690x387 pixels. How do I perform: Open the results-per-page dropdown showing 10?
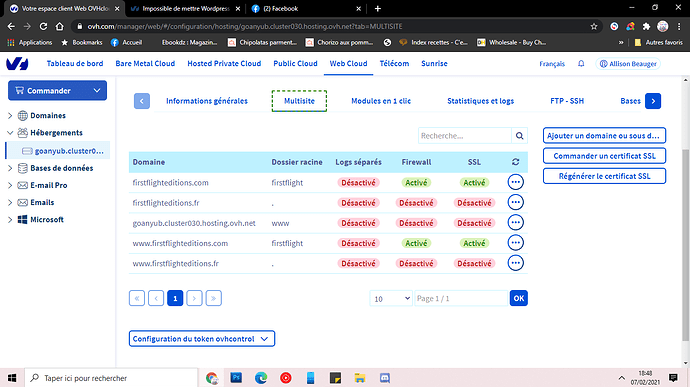(x=391, y=299)
